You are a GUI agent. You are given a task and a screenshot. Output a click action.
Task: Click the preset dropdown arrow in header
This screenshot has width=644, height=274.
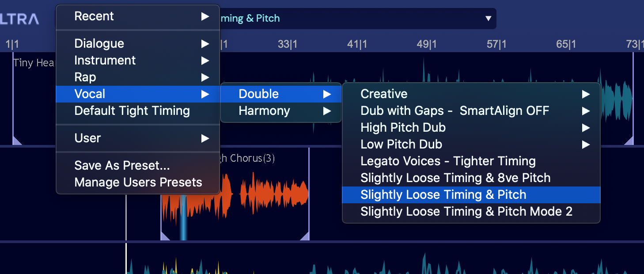point(488,19)
